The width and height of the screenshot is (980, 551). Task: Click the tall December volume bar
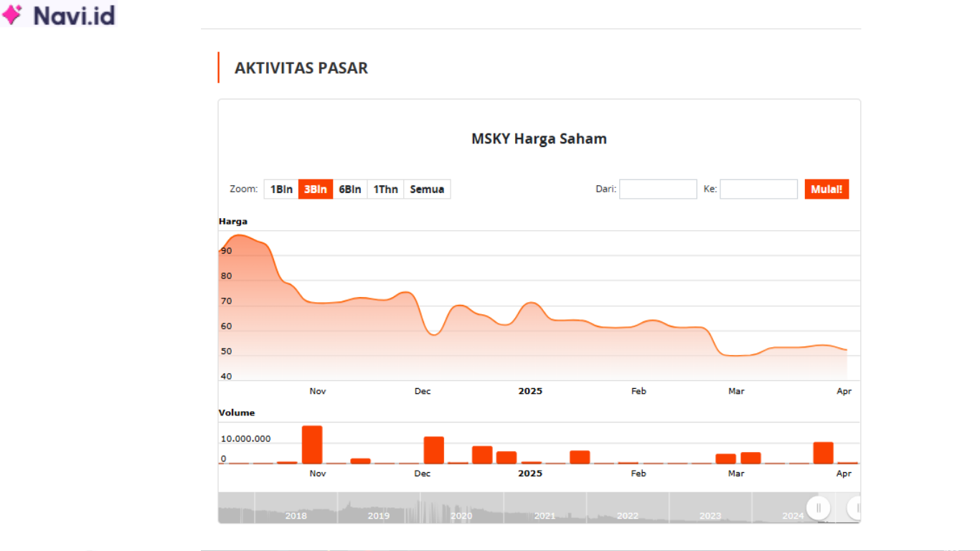point(434,450)
